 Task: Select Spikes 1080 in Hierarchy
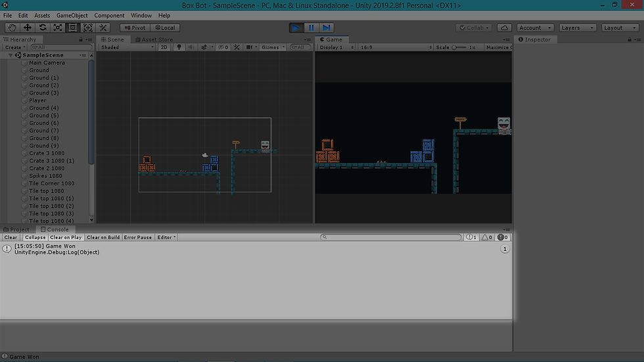pyautogui.click(x=45, y=175)
